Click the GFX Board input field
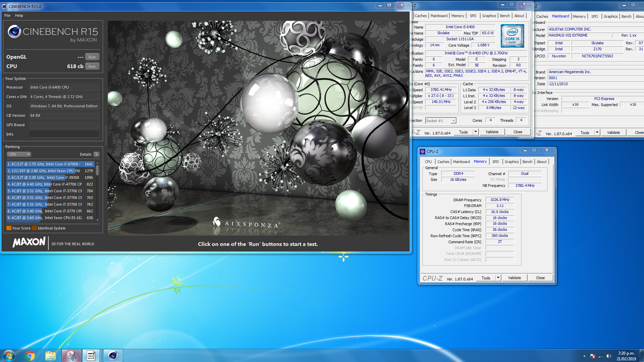The image size is (644, 362). [64, 125]
